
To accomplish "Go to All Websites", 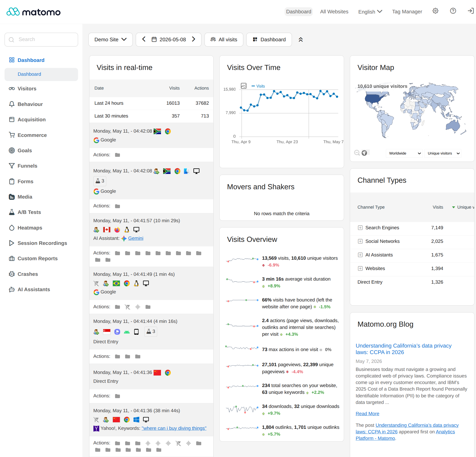I will click(x=334, y=12).
